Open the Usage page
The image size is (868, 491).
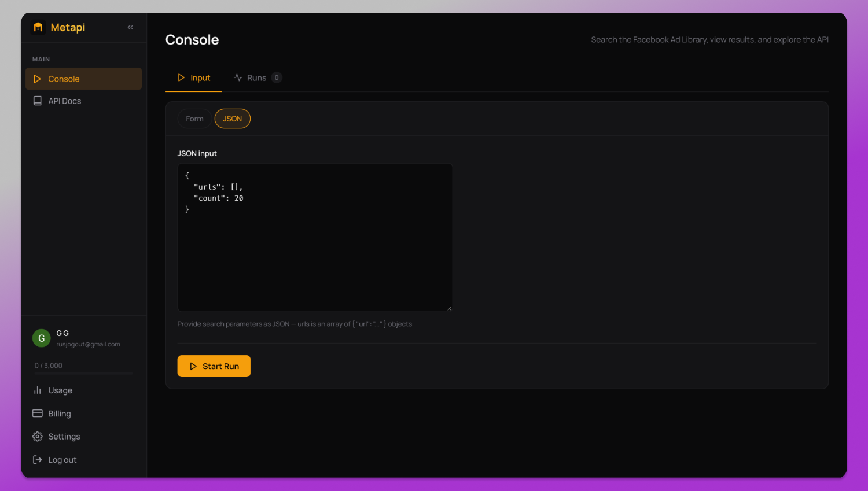(x=83, y=390)
